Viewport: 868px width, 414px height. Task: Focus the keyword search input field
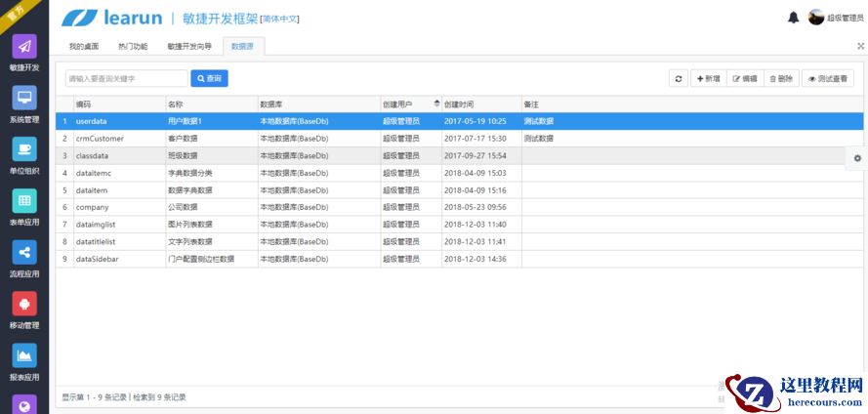[126, 78]
